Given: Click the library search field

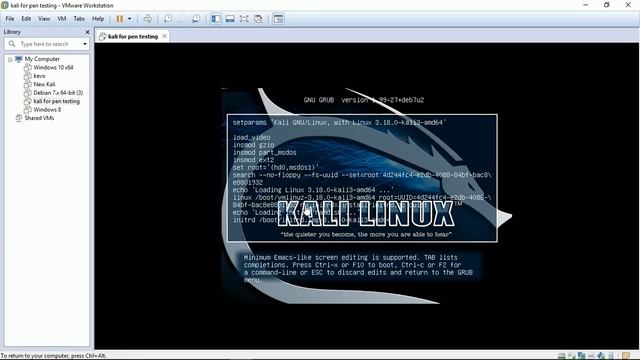Looking at the screenshot, I should point(47,44).
